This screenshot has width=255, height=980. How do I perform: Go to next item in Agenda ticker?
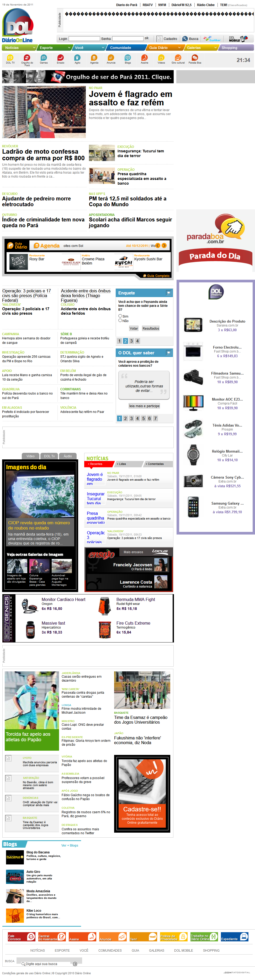pos(164,246)
